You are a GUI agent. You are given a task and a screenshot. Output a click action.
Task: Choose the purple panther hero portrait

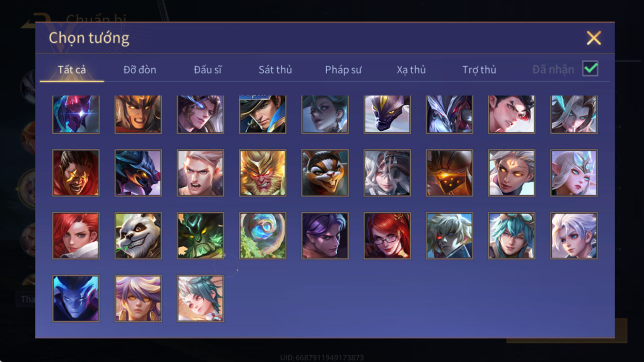point(387,114)
